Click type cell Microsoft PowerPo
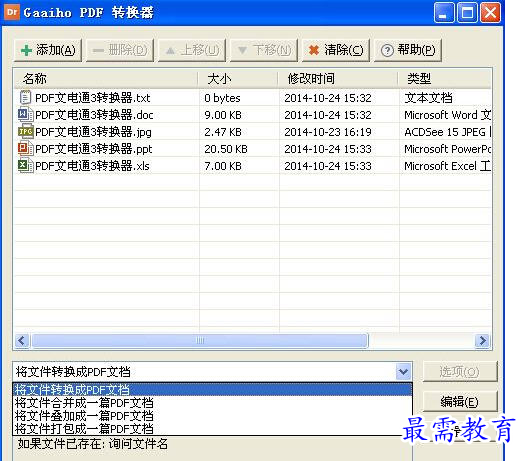The height and width of the screenshot is (461, 524). (448, 149)
